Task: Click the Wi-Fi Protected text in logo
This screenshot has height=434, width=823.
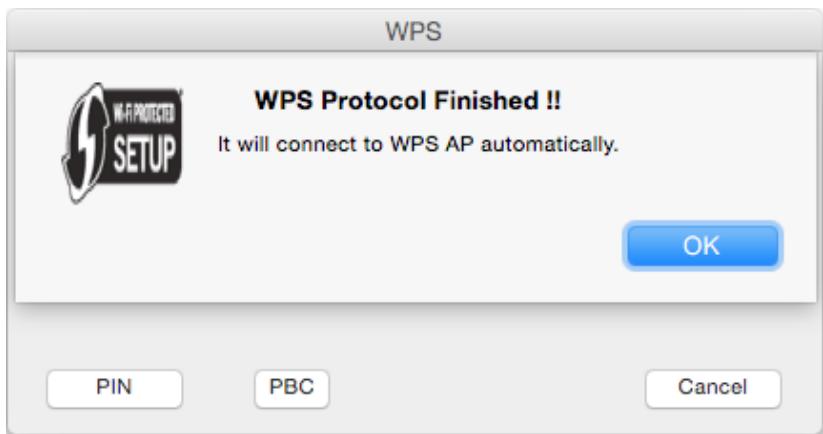Action: (144, 112)
